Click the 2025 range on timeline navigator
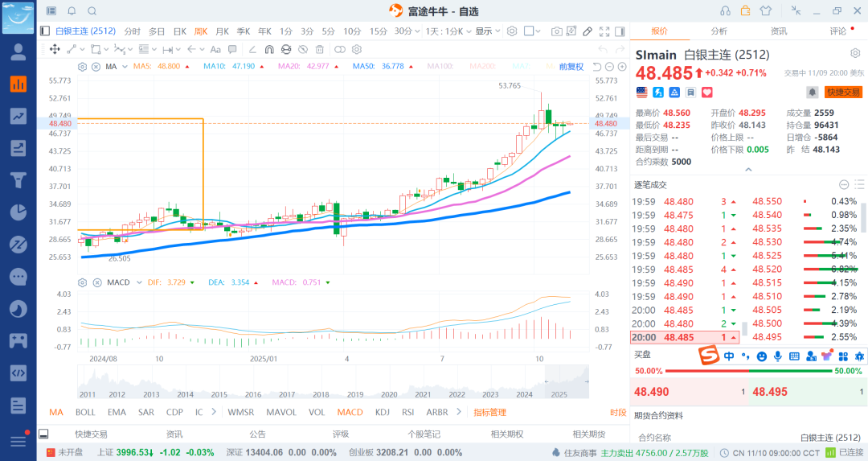 (x=559, y=394)
